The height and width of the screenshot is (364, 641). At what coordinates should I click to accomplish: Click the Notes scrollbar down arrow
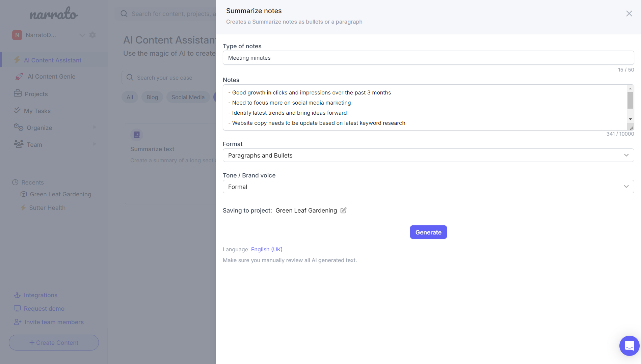630,119
